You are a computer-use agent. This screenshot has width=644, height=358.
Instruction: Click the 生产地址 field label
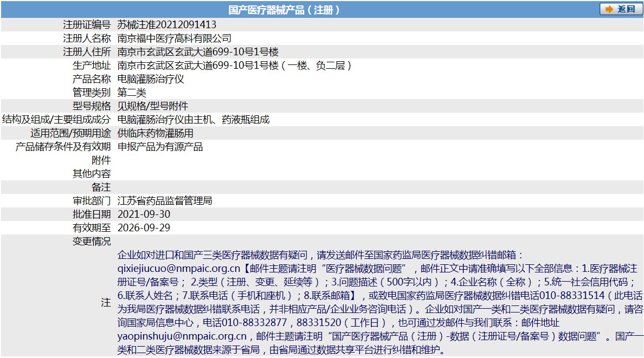coord(92,66)
